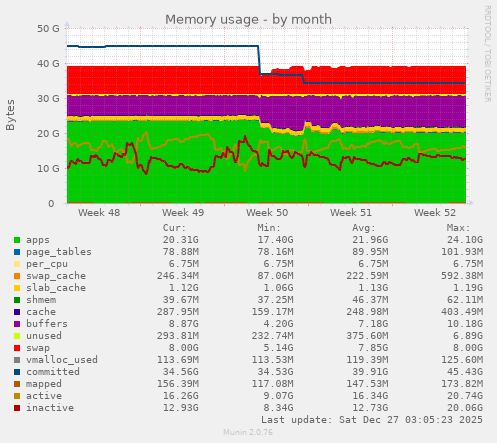Click the buffers min value 4.20G
Image resolution: width=497 pixels, height=443 pixels.
278,324
